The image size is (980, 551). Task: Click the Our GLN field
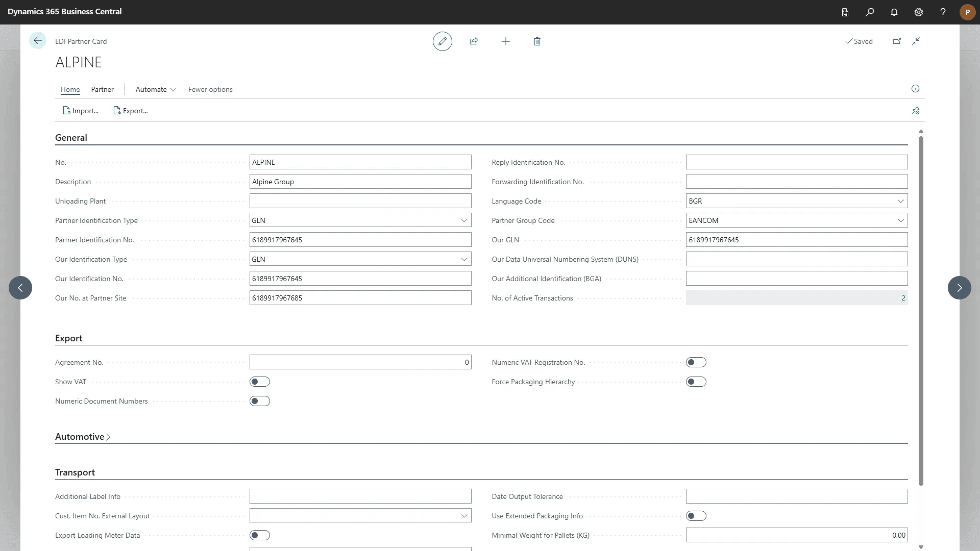click(x=797, y=240)
